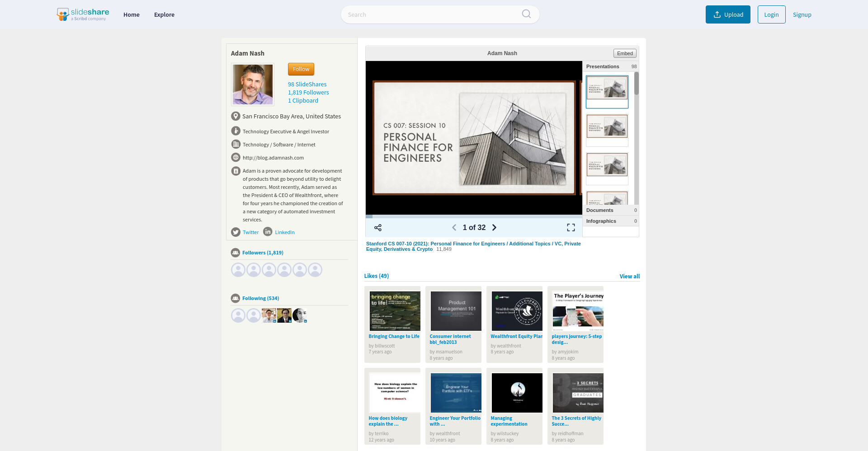The height and width of the screenshot is (451, 868).
Task: Open Consumer internet bbl_feb2013 link
Action: click(x=450, y=339)
